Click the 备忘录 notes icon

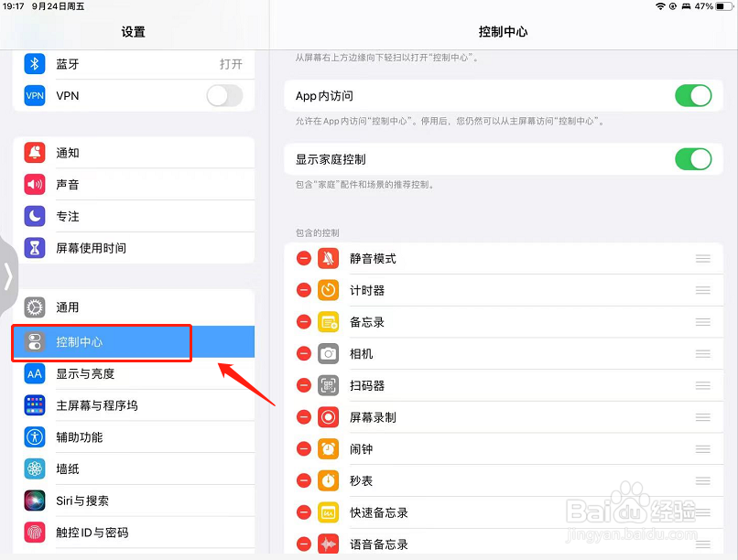[x=328, y=321]
